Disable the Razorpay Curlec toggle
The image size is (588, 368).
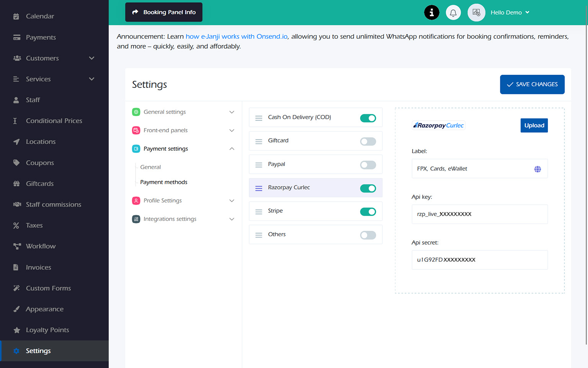tap(368, 188)
